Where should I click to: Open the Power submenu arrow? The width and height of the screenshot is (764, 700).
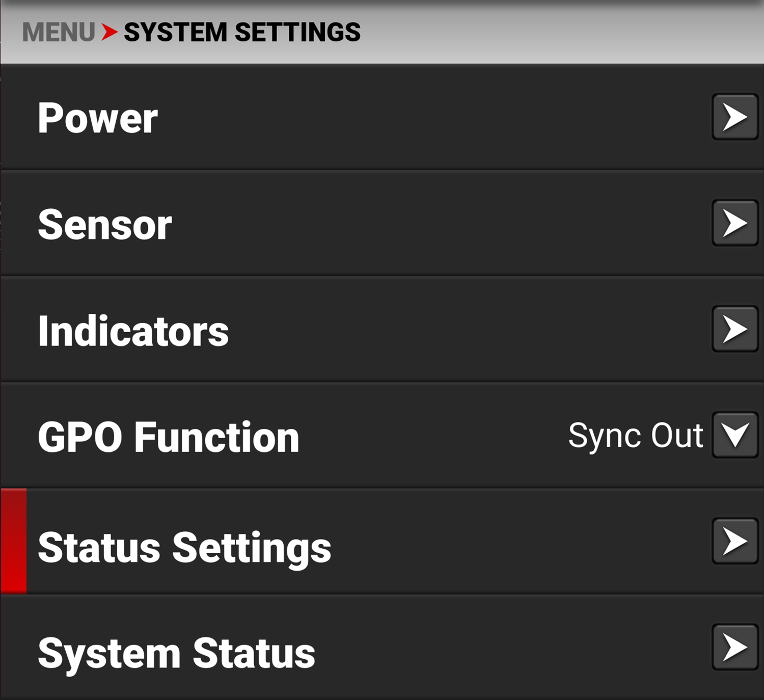pos(735,117)
